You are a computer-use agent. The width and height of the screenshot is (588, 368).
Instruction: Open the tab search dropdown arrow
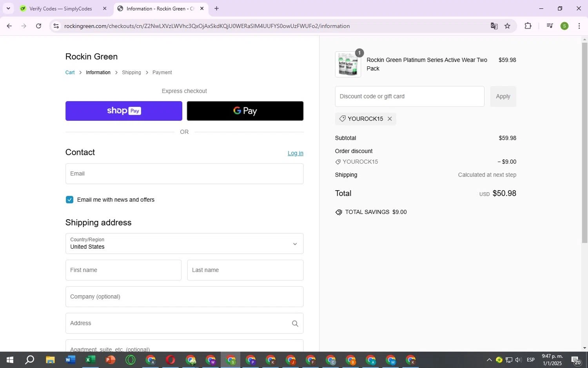[x=8, y=8]
